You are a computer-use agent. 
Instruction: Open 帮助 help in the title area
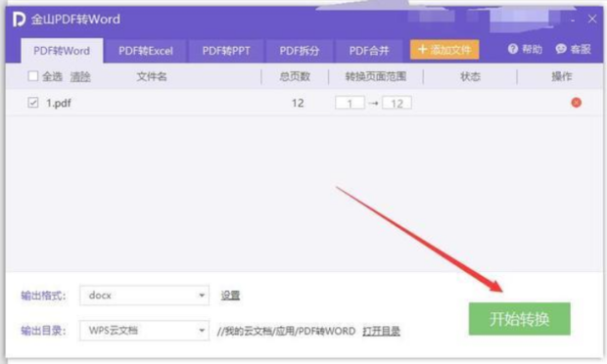coord(525,49)
